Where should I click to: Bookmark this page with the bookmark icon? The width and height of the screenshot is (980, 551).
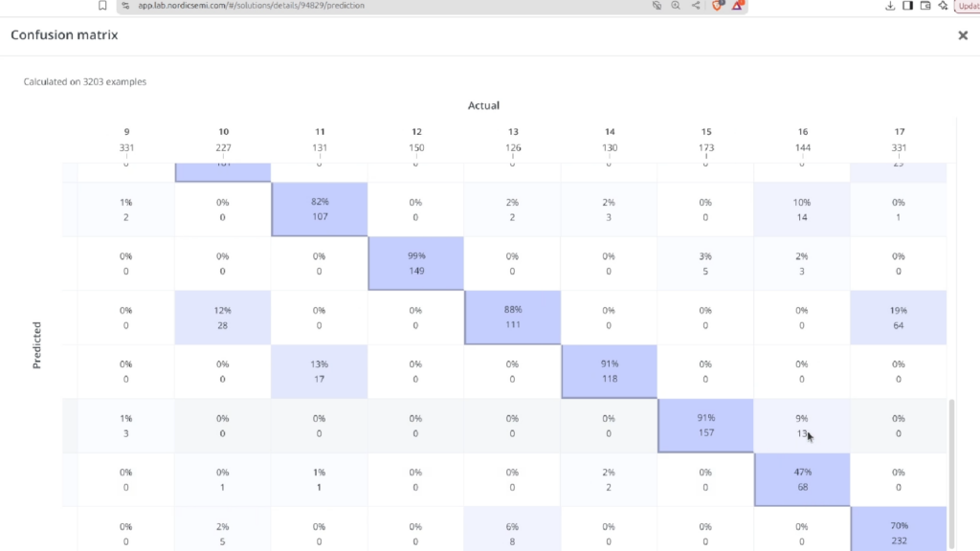[x=102, y=6]
